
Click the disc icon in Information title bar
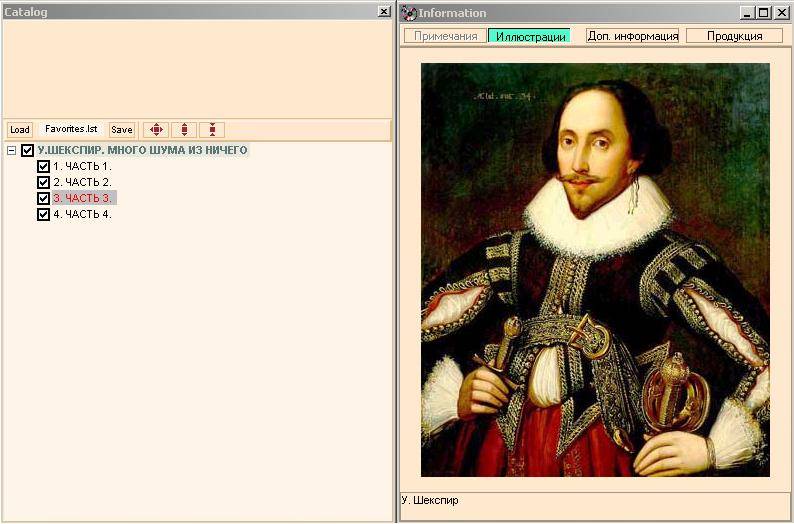(x=409, y=14)
